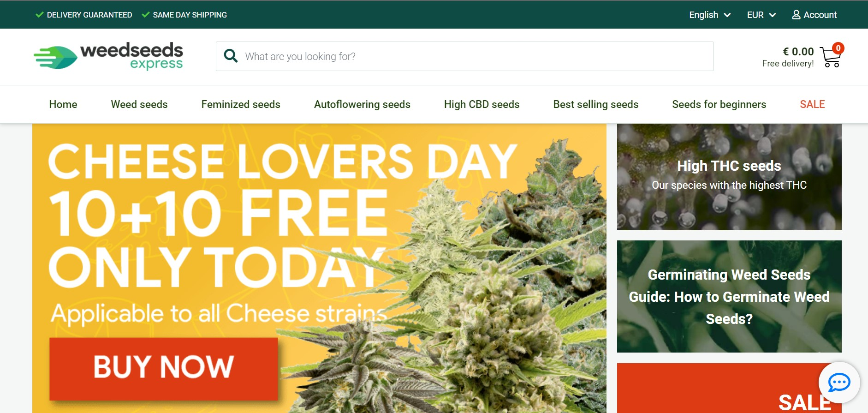The width and height of the screenshot is (868, 413).
Task: Click the search magnifier icon
Action: [x=231, y=56]
